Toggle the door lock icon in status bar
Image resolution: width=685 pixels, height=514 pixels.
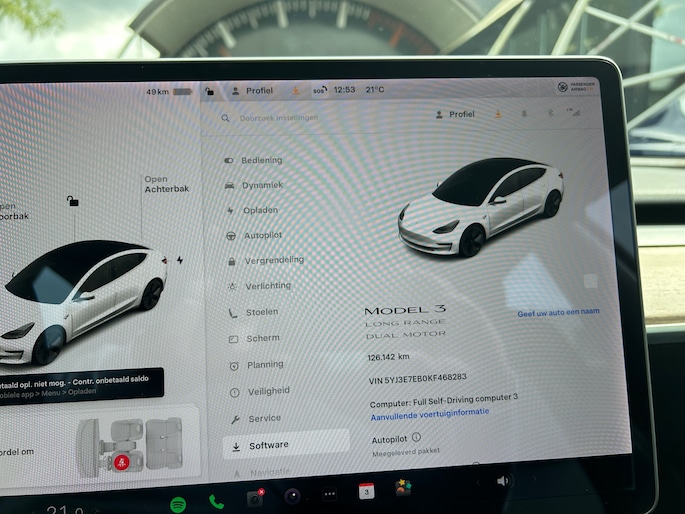pos(209,91)
